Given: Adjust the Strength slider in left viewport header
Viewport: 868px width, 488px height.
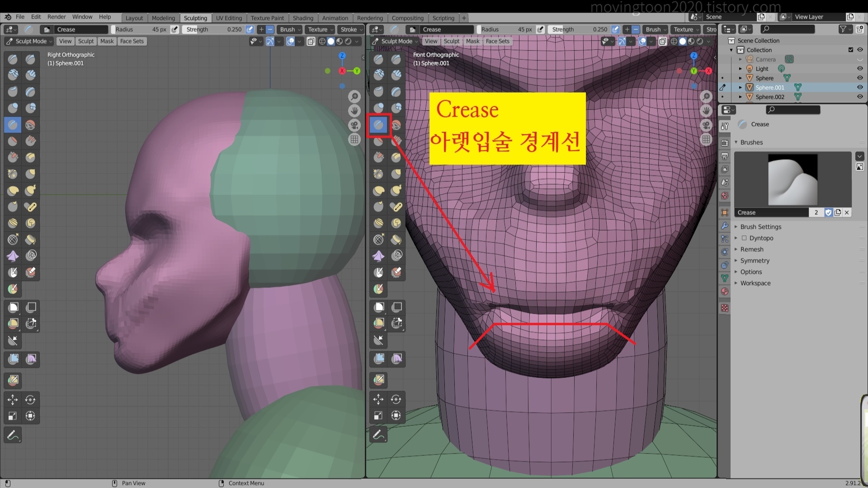Looking at the screenshot, I should pyautogui.click(x=214, y=29).
